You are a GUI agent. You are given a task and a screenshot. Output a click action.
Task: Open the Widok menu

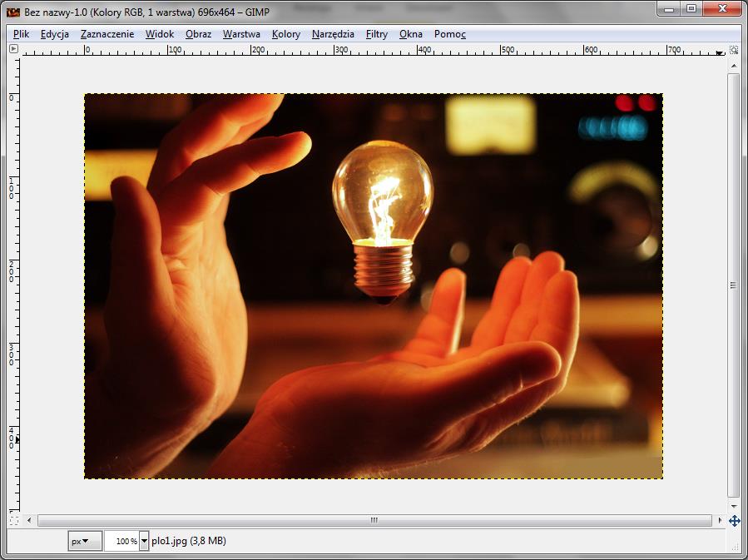[159, 34]
